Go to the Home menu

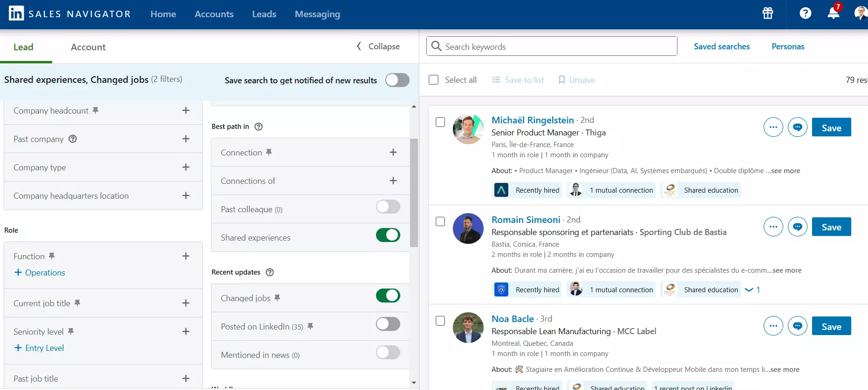click(x=163, y=14)
